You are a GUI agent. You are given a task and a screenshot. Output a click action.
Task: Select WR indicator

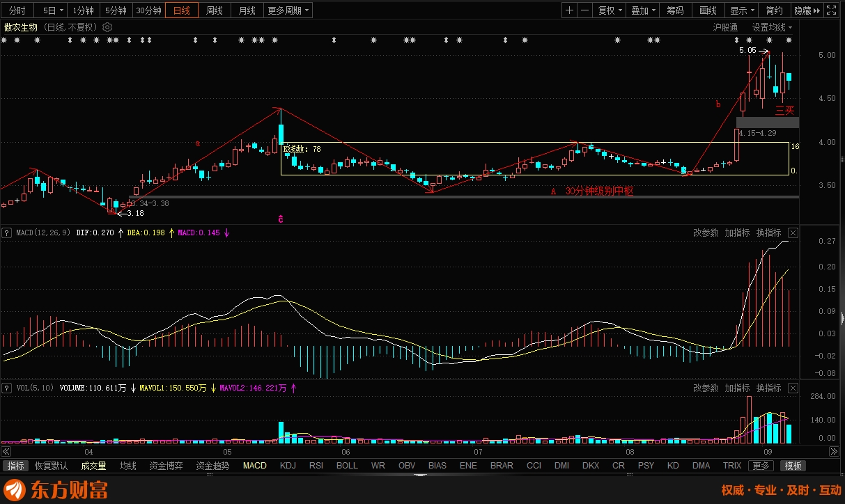378,466
